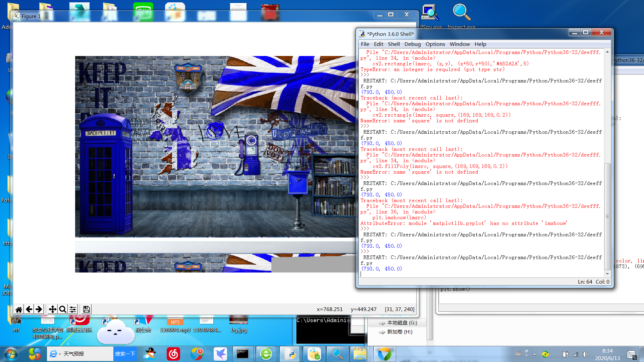Open the configure subplots tool
This screenshot has width=644, height=362.
click(x=73, y=309)
